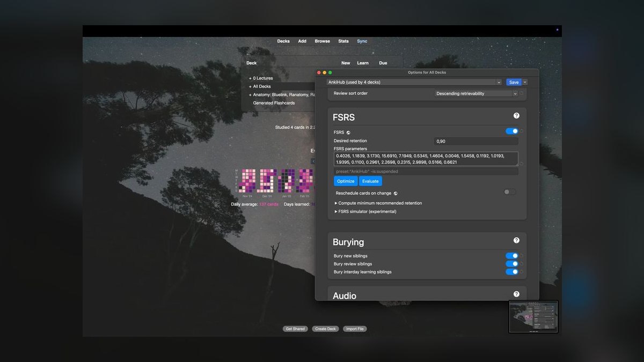Select the Generated Flashcards deck
The image size is (644, 362).
[x=274, y=103]
